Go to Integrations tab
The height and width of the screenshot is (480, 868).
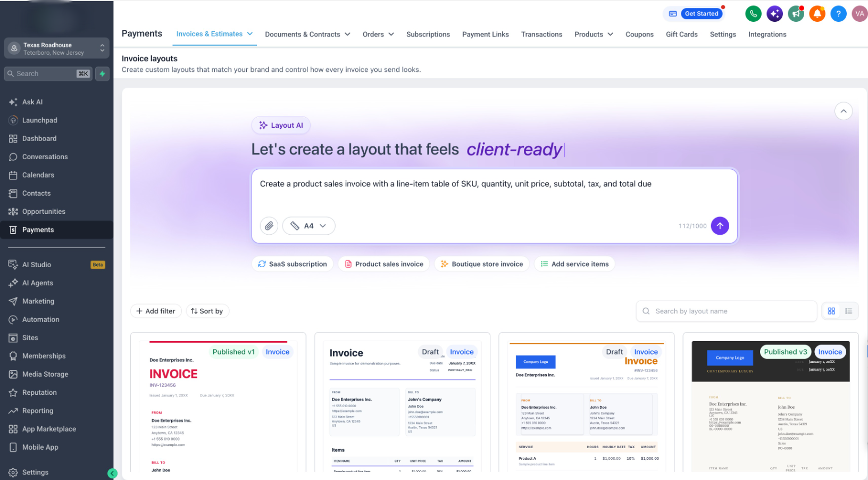(767, 35)
